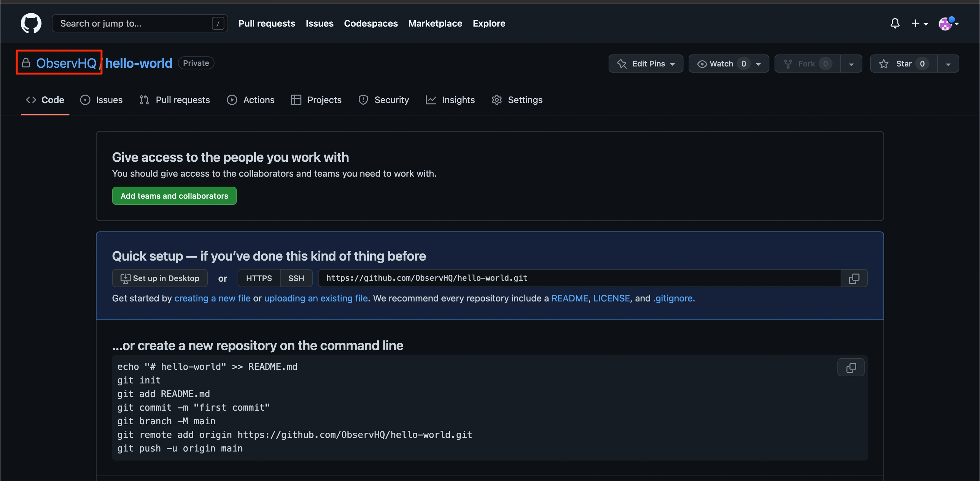Open the plus create-new dropdown
980x481 pixels.
920,24
